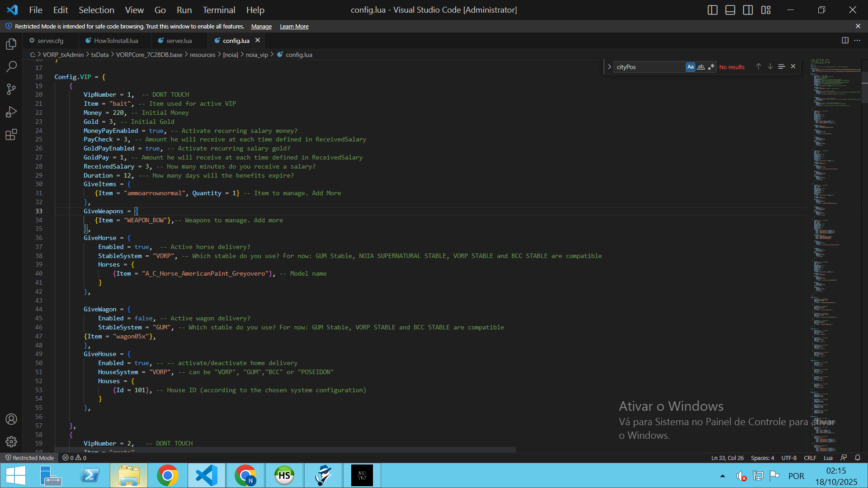Open the Search view in the activity bar

11,66
